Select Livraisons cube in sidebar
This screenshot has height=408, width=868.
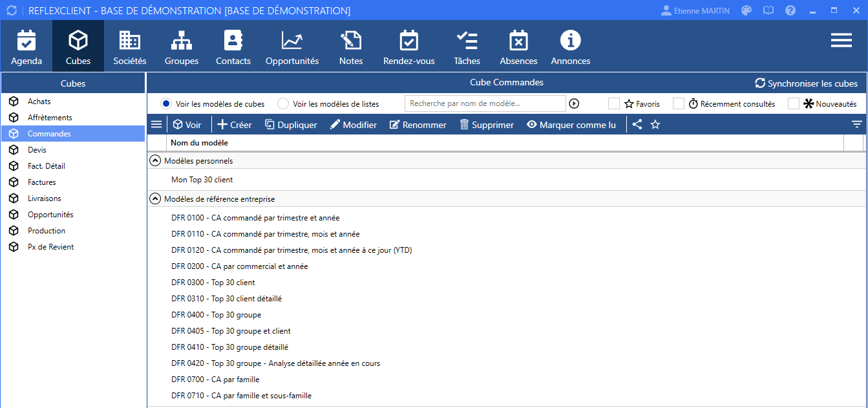73,199
